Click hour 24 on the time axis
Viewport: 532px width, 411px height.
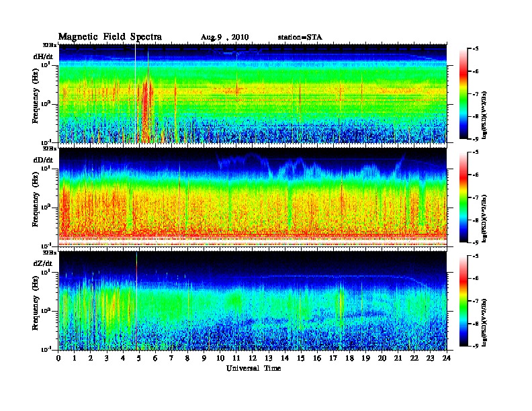pyautogui.click(x=447, y=358)
